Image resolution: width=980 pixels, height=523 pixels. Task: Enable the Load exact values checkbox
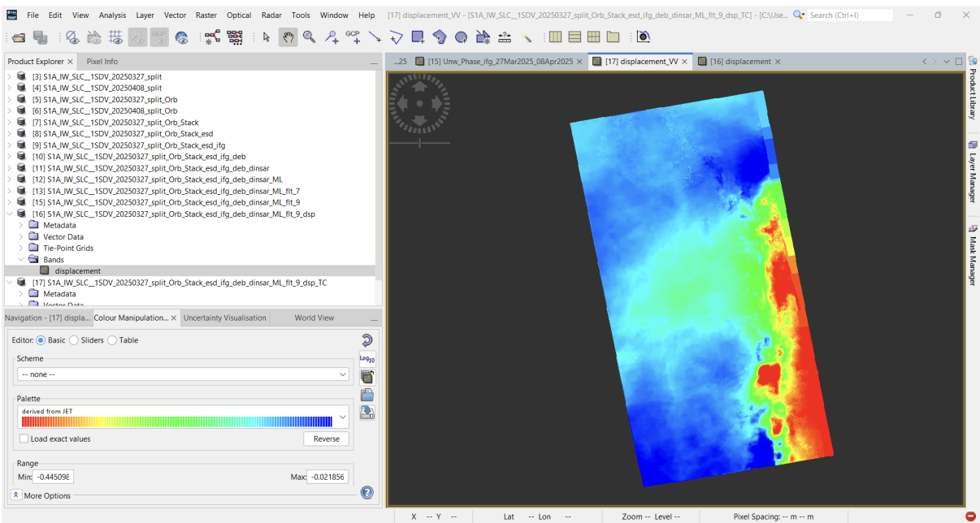click(x=24, y=439)
